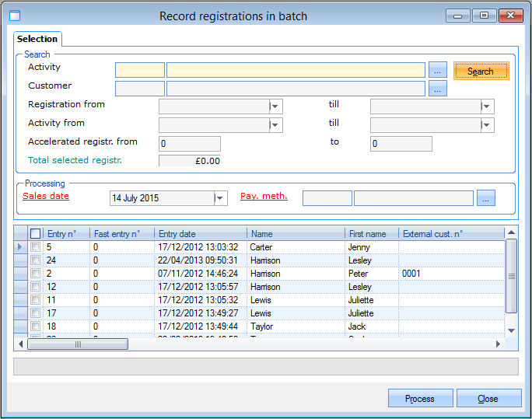Click the horizontal scrollbar thumb of grid

coord(78,344)
